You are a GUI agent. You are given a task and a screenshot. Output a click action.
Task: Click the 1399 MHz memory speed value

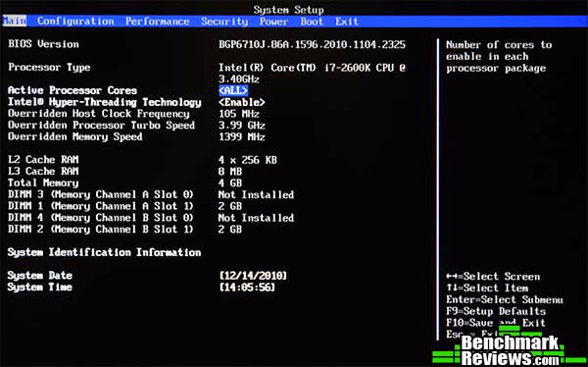[242, 136]
